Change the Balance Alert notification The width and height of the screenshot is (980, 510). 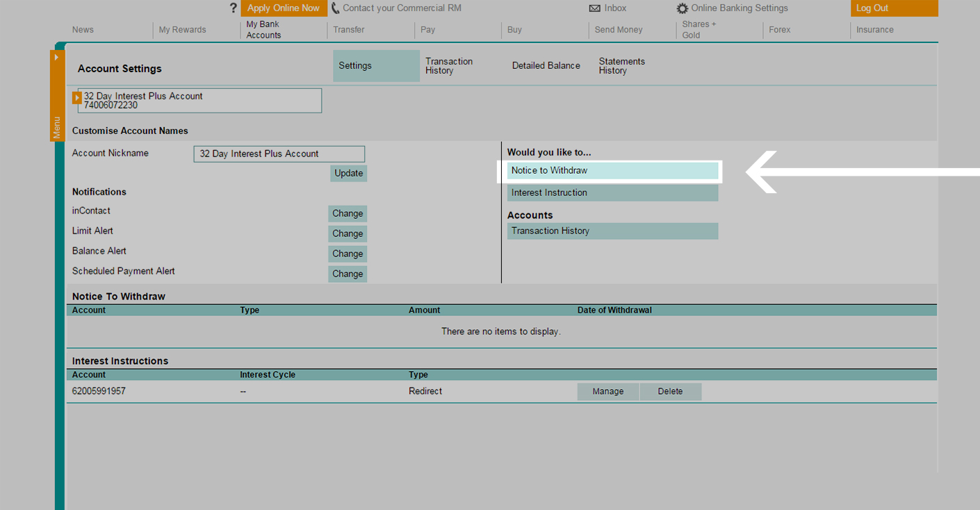[x=348, y=254]
